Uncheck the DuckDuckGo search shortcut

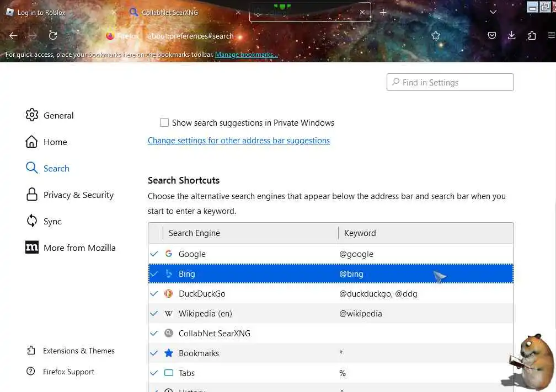pos(154,294)
